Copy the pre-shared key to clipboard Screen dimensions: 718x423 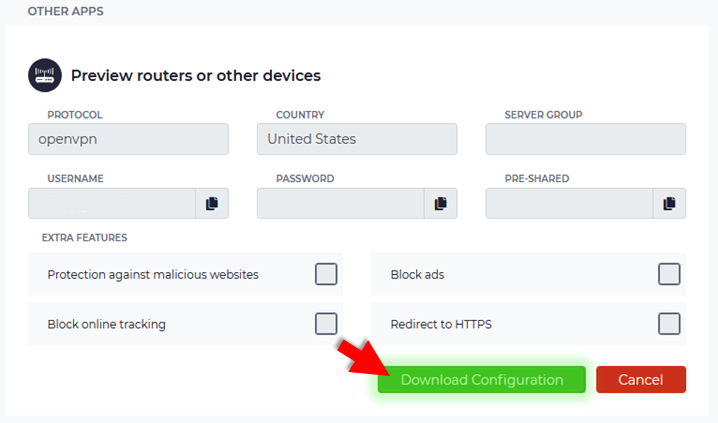click(x=669, y=203)
